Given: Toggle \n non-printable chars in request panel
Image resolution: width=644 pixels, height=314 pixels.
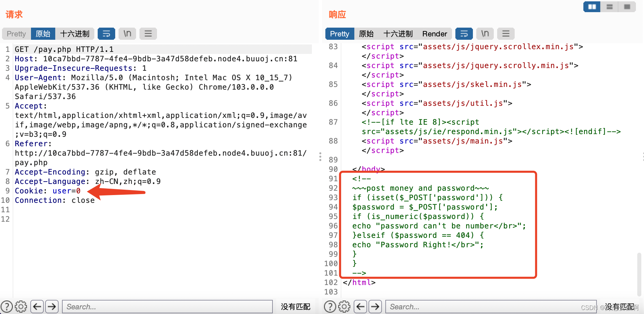Looking at the screenshot, I should click(127, 34).
